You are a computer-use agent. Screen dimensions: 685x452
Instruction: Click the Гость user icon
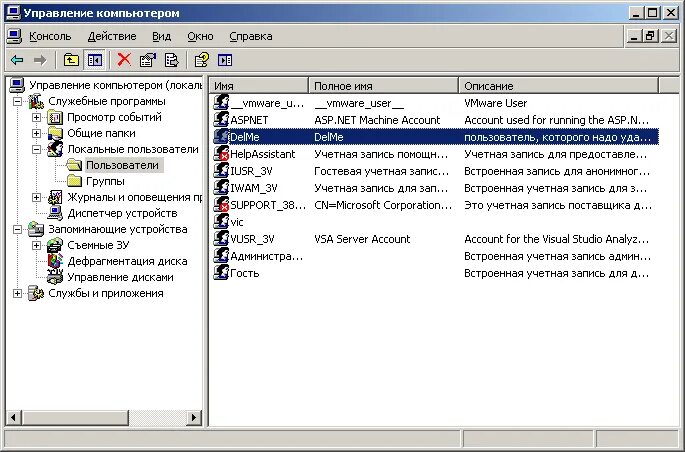click(x=221, y=273)
